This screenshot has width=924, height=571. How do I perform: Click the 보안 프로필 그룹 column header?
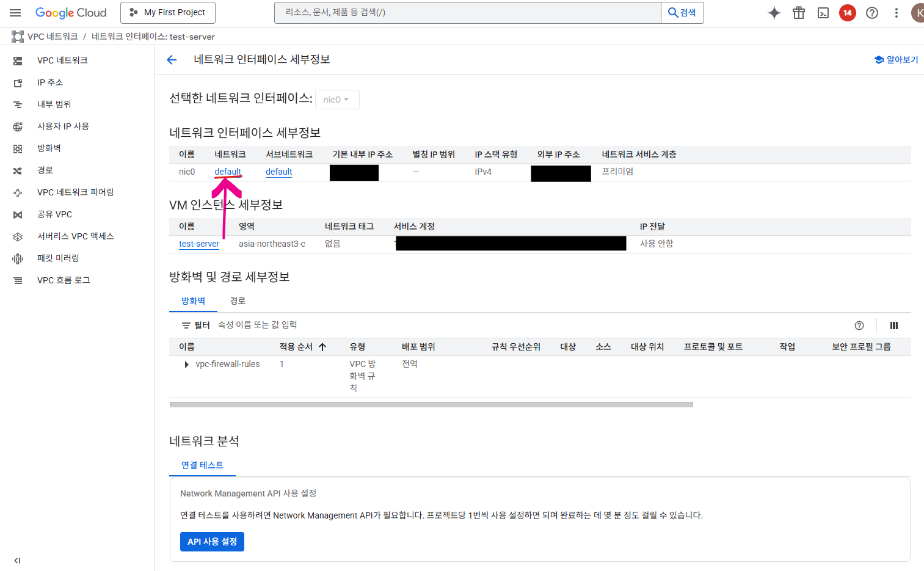point(861,347)
